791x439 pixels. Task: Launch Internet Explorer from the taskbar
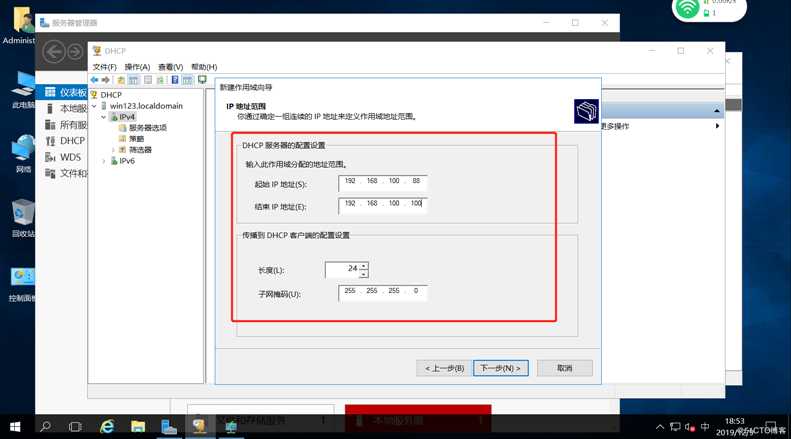[107, 427]
